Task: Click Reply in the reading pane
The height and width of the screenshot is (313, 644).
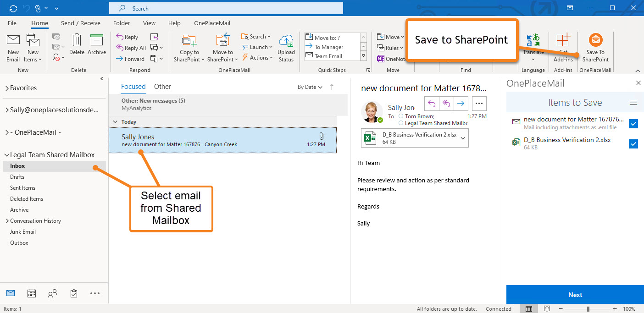Action: (x=432, y=103)
